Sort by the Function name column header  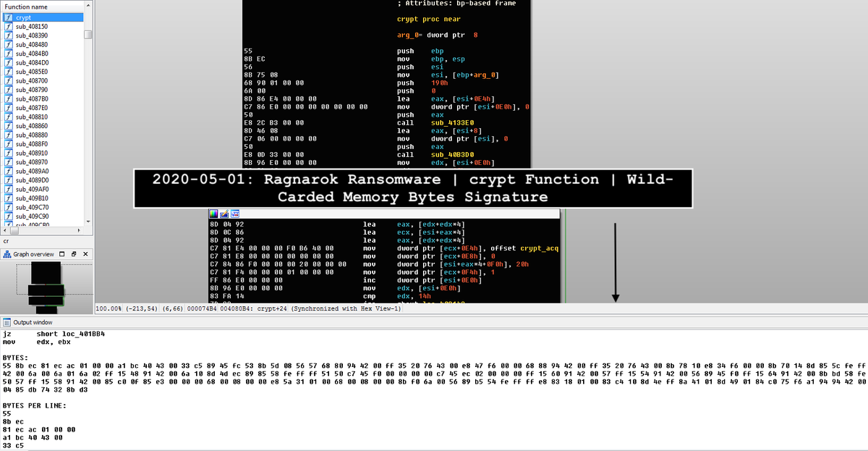click(43, 7)
